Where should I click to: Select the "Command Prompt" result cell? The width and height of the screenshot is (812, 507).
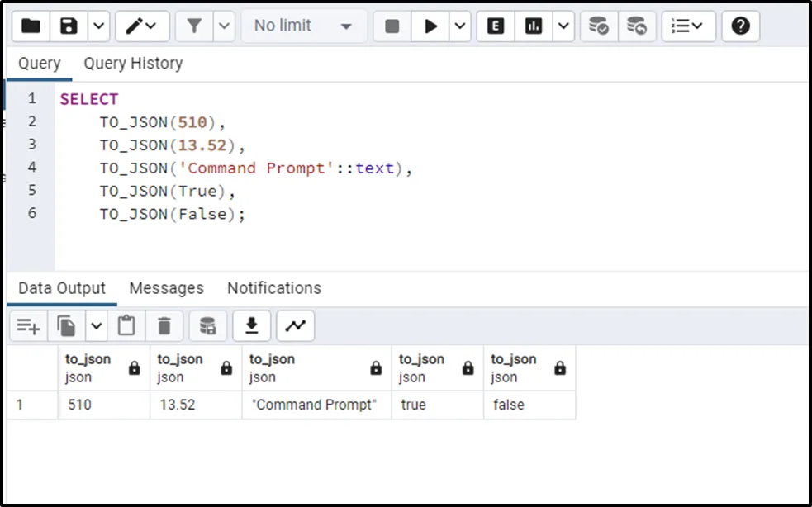pyautogui.click(x=316, y=405)
